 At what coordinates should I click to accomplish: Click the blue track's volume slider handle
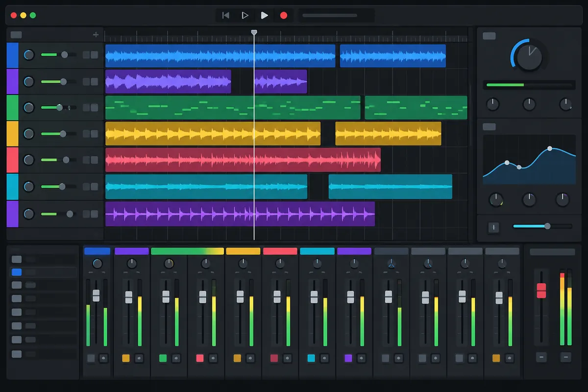(x=64, y=55)
